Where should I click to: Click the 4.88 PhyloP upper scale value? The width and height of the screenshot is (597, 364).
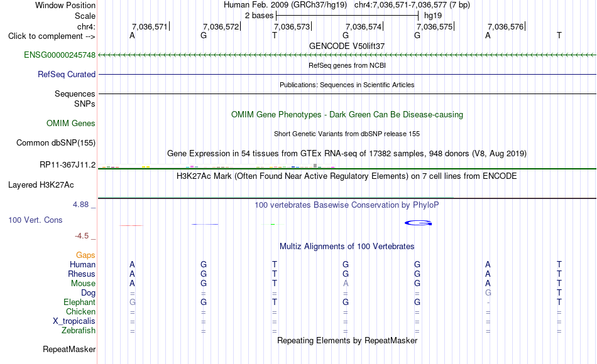click(x=80, y=205)
